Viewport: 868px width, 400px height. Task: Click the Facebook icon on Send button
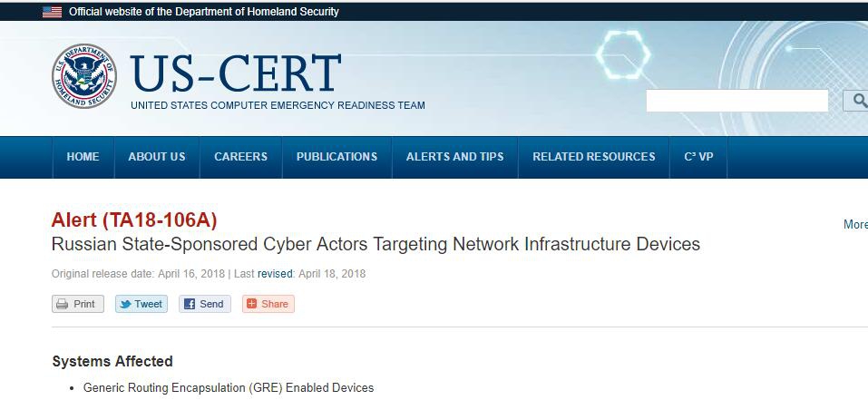pos(190,304)
